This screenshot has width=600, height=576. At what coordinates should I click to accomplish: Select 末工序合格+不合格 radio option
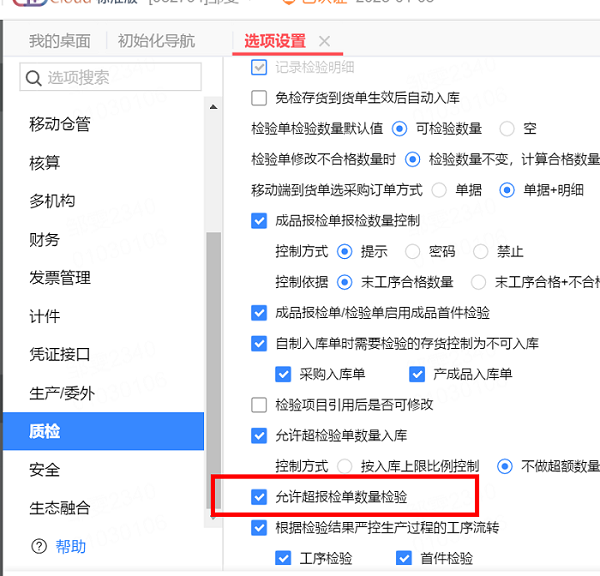pos(478,282)
